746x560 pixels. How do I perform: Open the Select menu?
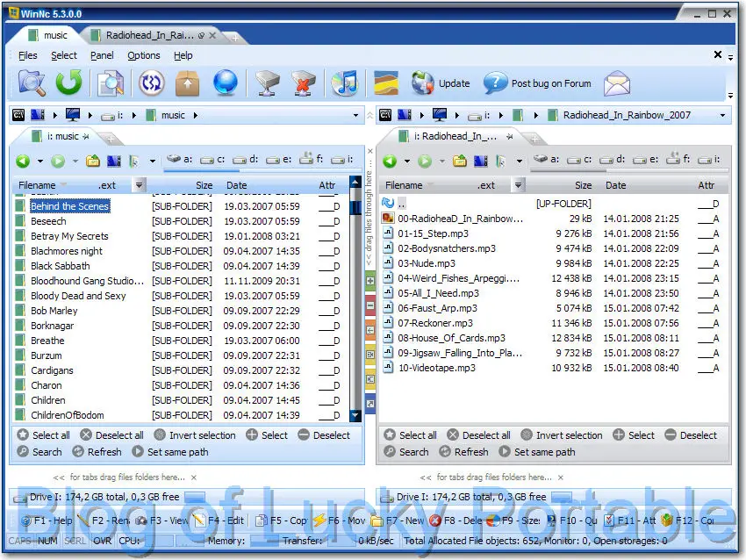64,55
